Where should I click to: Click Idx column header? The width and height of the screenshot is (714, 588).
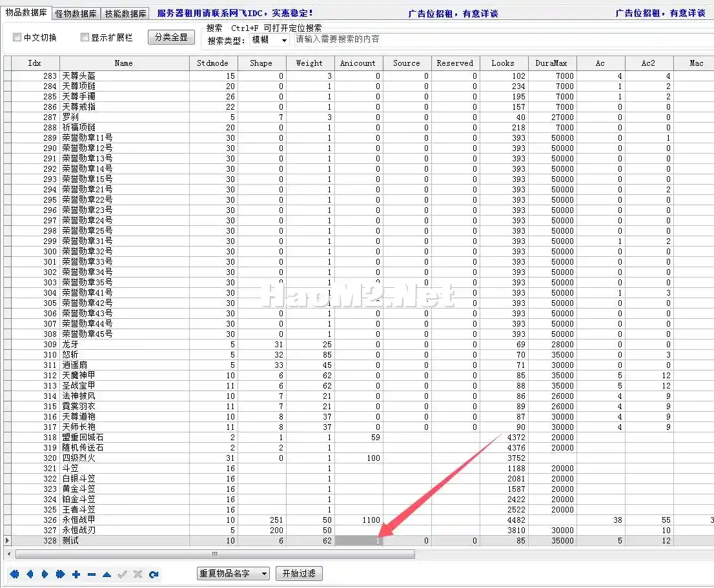(35, 63)
